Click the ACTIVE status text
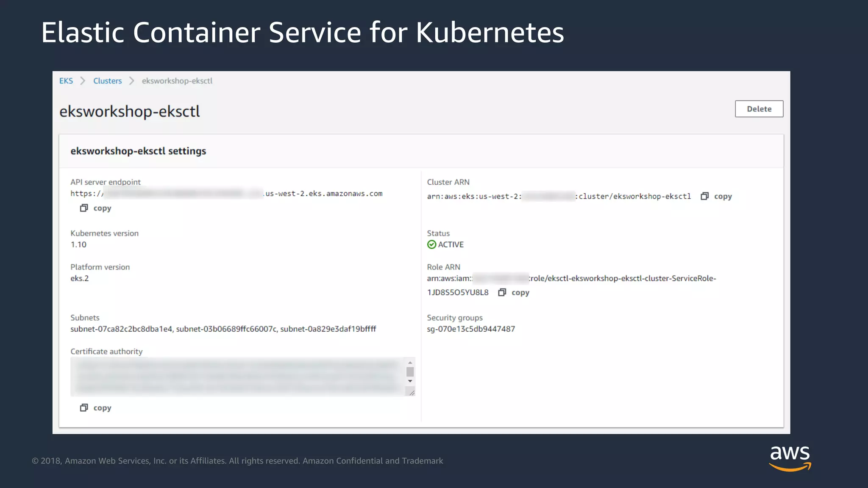Image resolution: width=868 pixels, height=488 pixels. coord(451,244)
